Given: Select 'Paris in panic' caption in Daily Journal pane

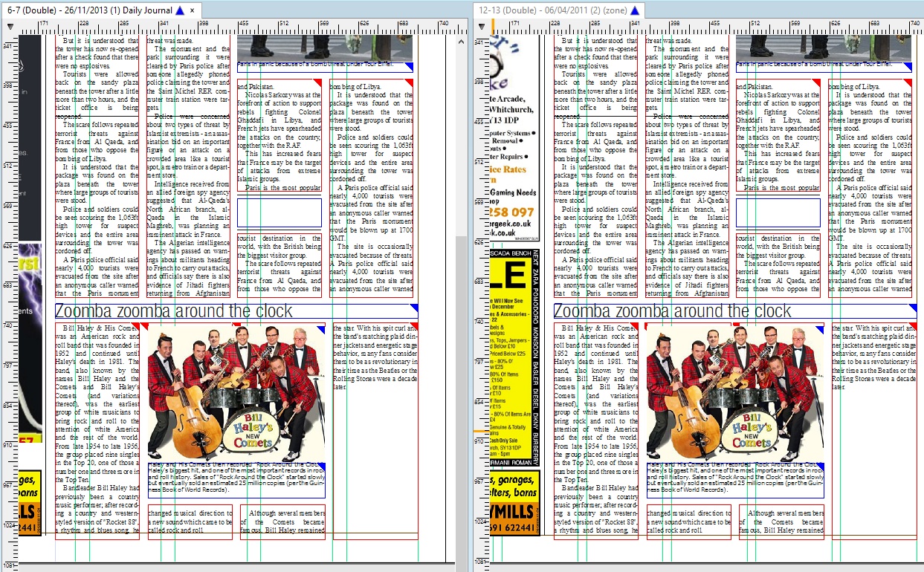Looking at the screenshot, I should point(324,66).
